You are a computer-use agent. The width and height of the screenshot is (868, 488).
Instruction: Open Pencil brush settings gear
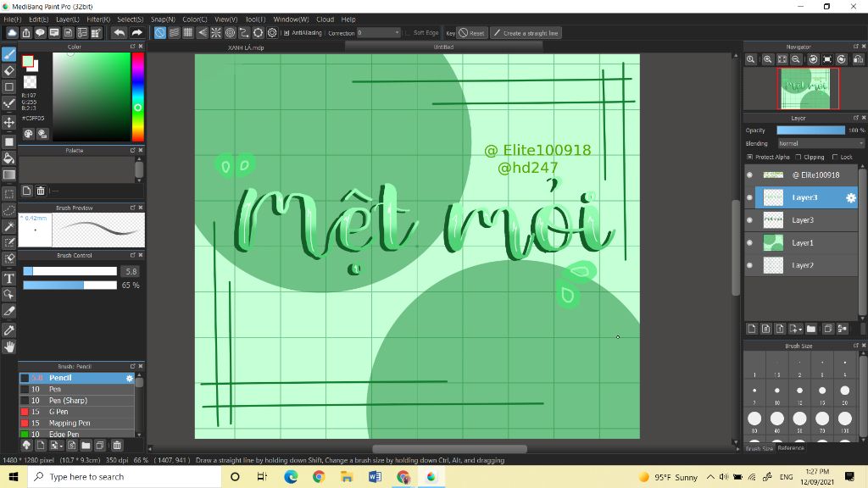pos(130,378)
